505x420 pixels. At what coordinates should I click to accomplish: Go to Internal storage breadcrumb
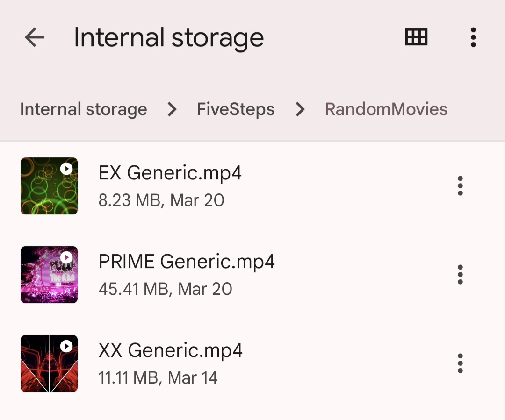click(x=84, y=109)
